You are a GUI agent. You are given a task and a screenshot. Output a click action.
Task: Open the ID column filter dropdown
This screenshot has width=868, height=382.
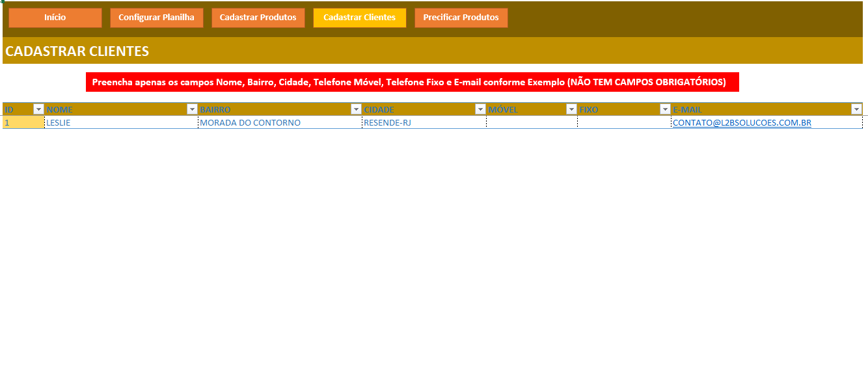coord(38,109)
